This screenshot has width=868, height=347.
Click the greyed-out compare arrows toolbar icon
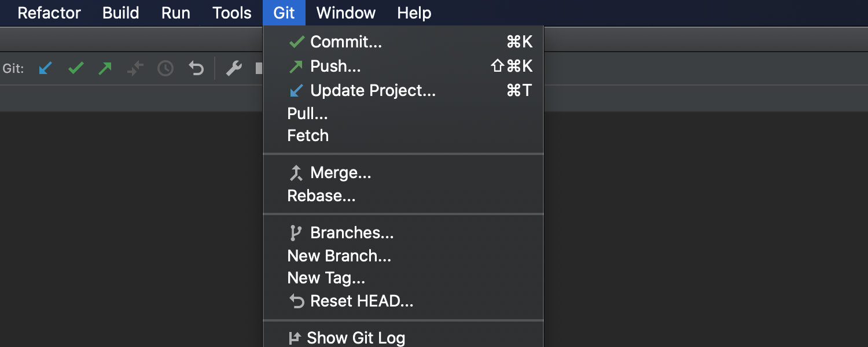click(x=135, y=69)
